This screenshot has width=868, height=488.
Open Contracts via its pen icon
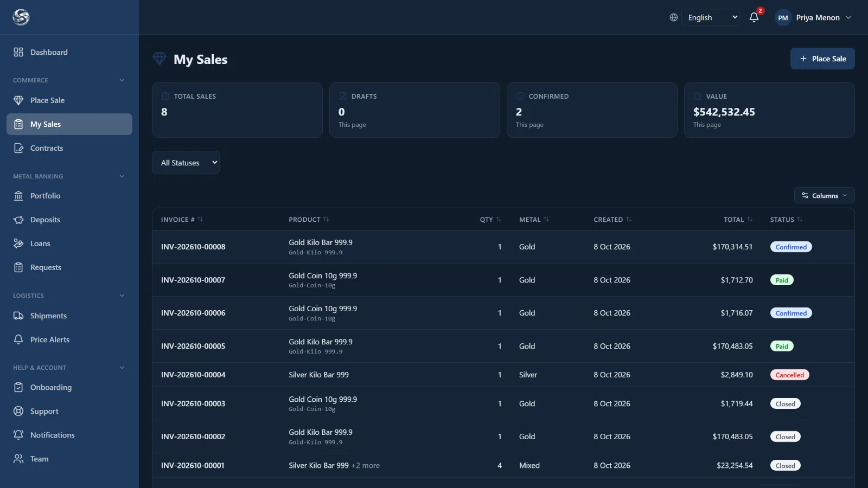click(18, 148)
